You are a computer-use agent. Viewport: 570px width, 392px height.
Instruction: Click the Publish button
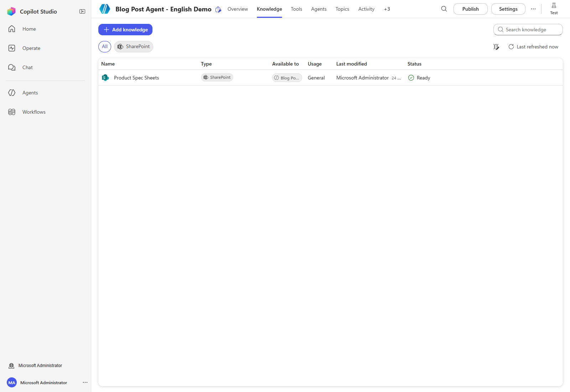coord(471,9)
